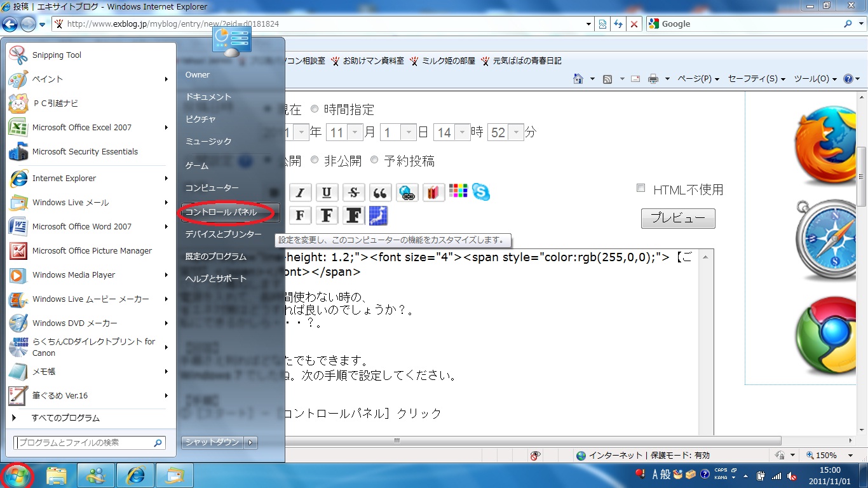Apply italic formatting in blog editor
The image size is (868, 488).
click(300, 193)
